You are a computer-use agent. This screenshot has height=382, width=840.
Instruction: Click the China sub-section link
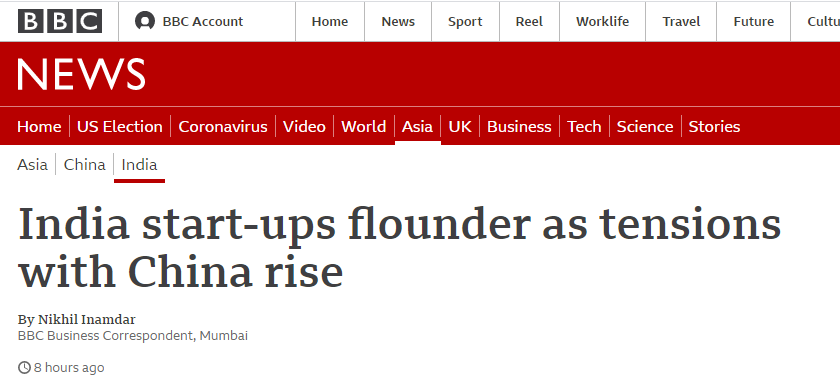(85, 164)
